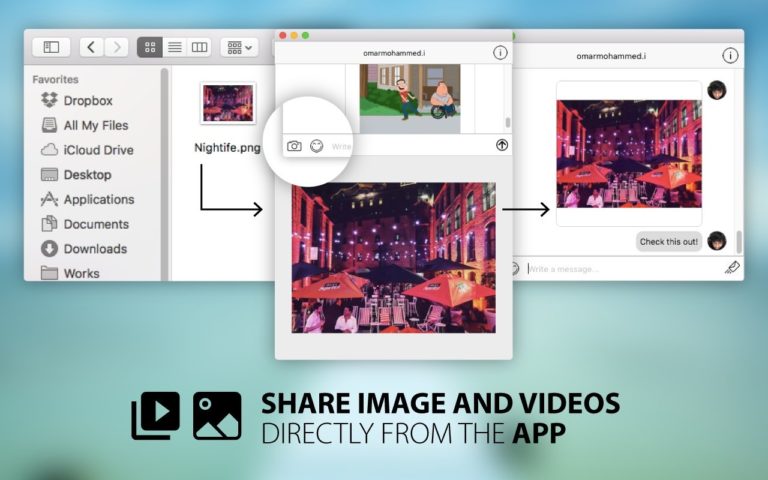Click the Check this out! message bubble
Image resolution: width=768 pixels, height=480 pixels.
(669, 241)
